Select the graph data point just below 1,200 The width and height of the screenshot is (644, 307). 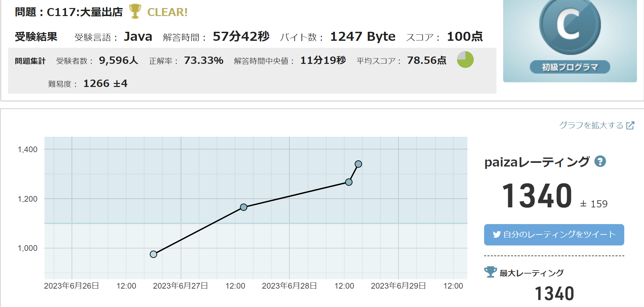tap(244, 207)
